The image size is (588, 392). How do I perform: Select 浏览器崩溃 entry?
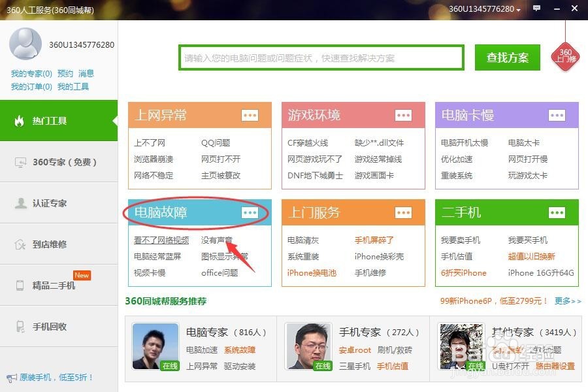click(154, 159)
